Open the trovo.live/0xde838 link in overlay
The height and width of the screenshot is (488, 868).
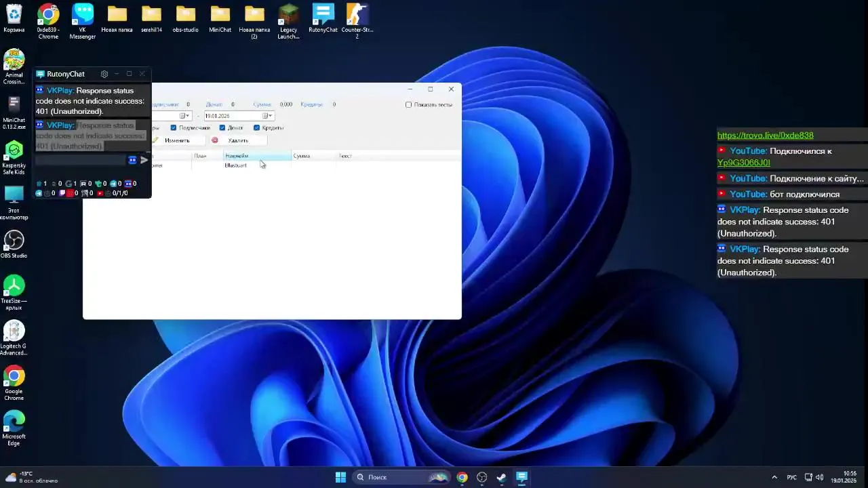765,136
